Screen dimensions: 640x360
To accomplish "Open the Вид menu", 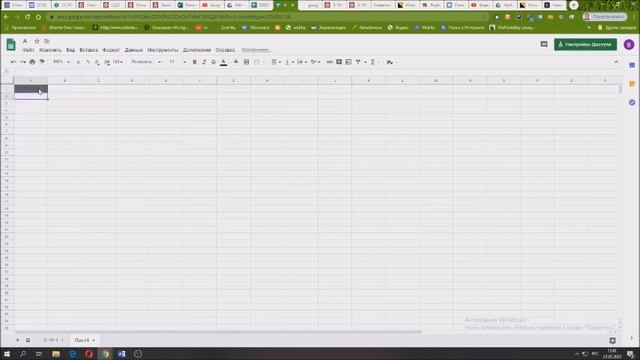I will coord(70,50).
